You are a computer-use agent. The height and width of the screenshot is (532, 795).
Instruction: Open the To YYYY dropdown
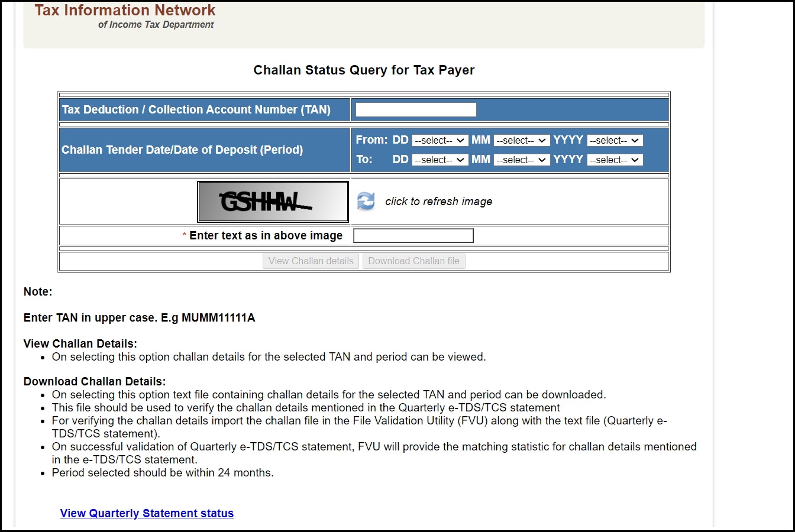[x=615, y=160]
